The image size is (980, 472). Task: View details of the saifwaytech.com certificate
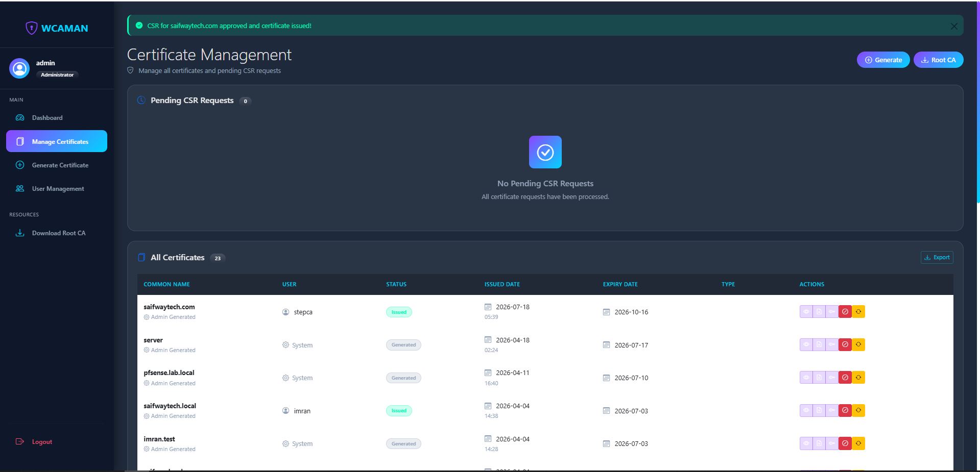pos(806,312)
